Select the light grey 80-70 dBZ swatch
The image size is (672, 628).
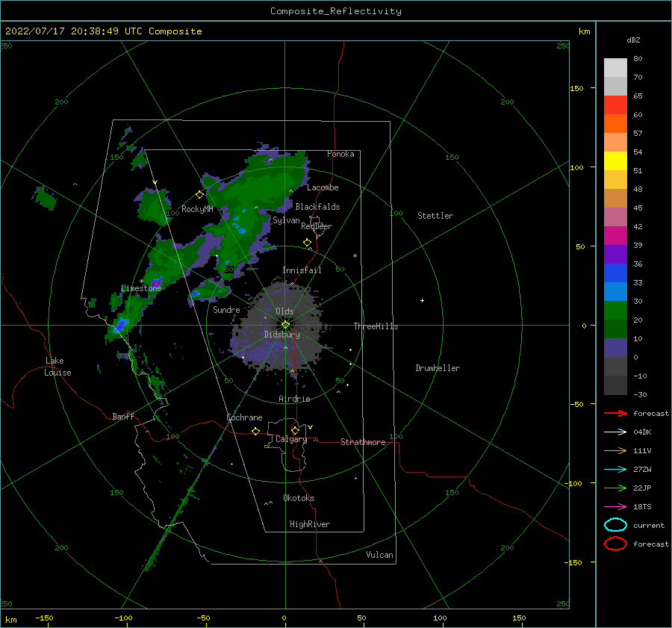pos(615,68)
